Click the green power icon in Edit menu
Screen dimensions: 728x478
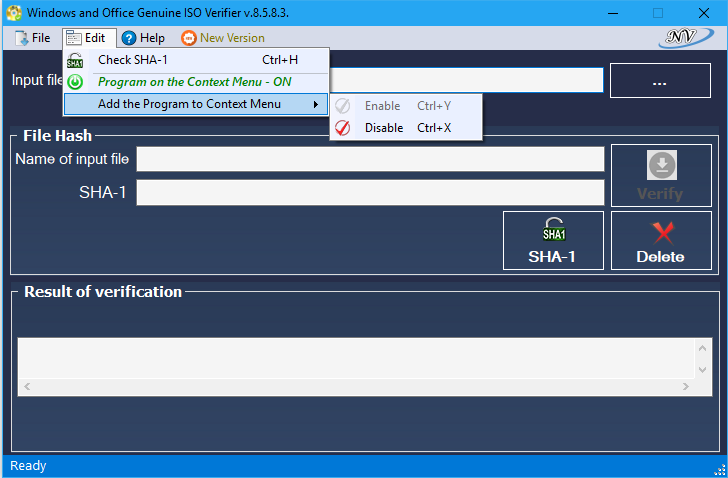click(75, 82)
